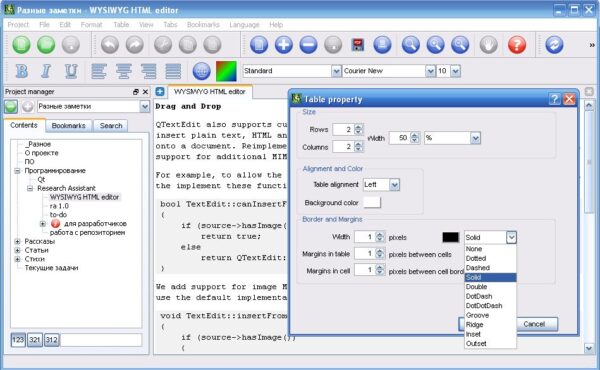
Task: Toggle bold formatting with B icon
Action: [21, 71]
